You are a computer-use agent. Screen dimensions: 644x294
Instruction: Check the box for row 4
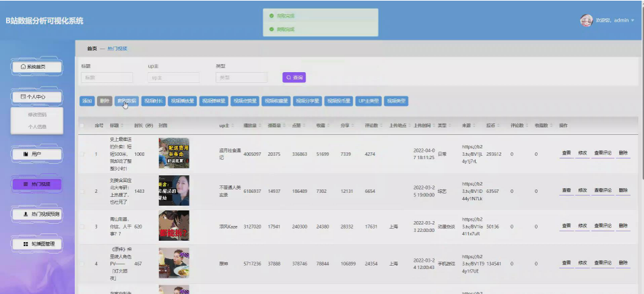[x=82, y=264]
